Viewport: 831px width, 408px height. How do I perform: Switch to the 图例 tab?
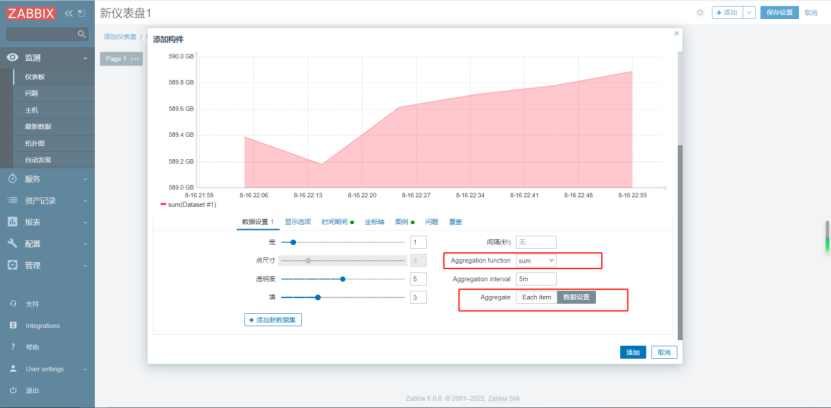(404, 222)
